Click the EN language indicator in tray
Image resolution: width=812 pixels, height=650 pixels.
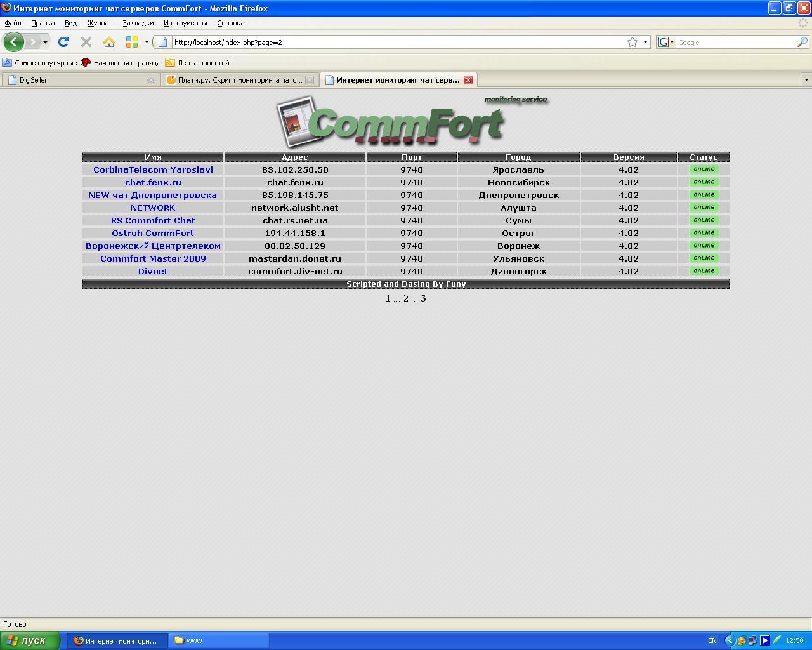coord(712,640)
